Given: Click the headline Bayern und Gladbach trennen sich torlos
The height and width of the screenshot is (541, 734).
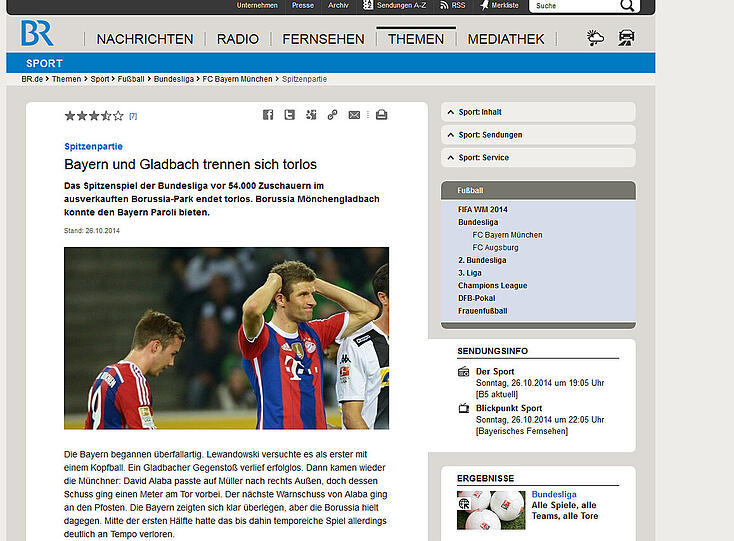Looking at the screenshot, I should point(191,164).
